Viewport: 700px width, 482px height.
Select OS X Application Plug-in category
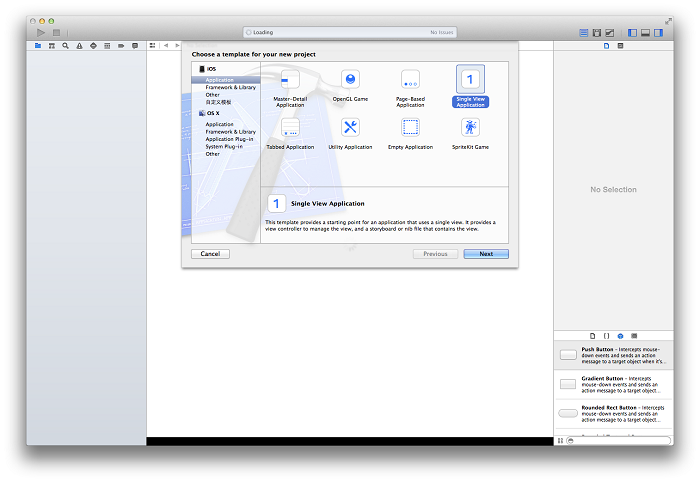tap(225, 139)
